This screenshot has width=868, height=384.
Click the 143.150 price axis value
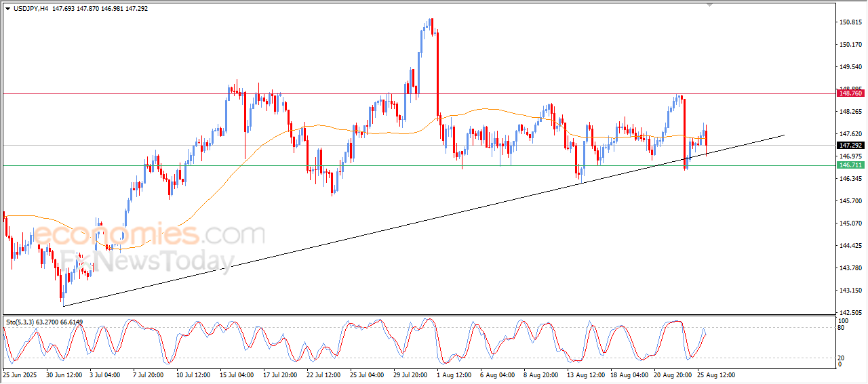coord(850,291)
